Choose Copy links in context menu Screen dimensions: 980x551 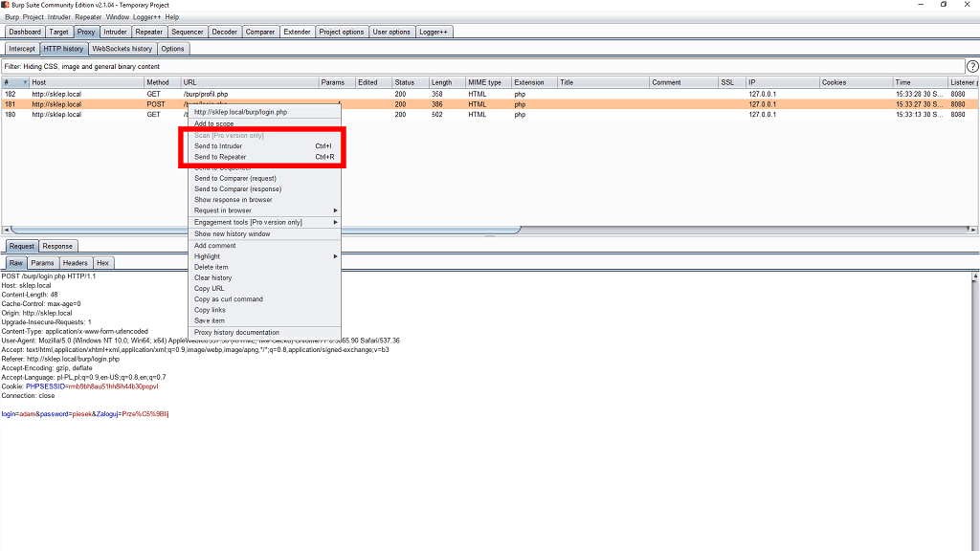pyautogui.click(x=265, y=310)
